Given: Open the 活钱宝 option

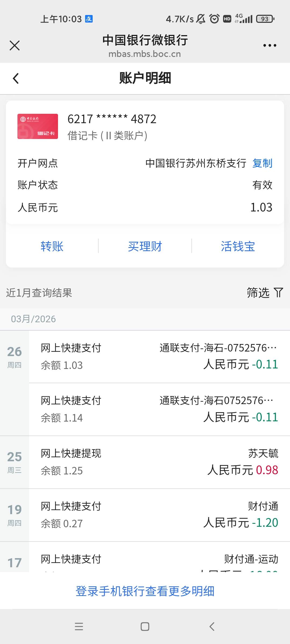Looking at the screenshot, I should (238, 246).
